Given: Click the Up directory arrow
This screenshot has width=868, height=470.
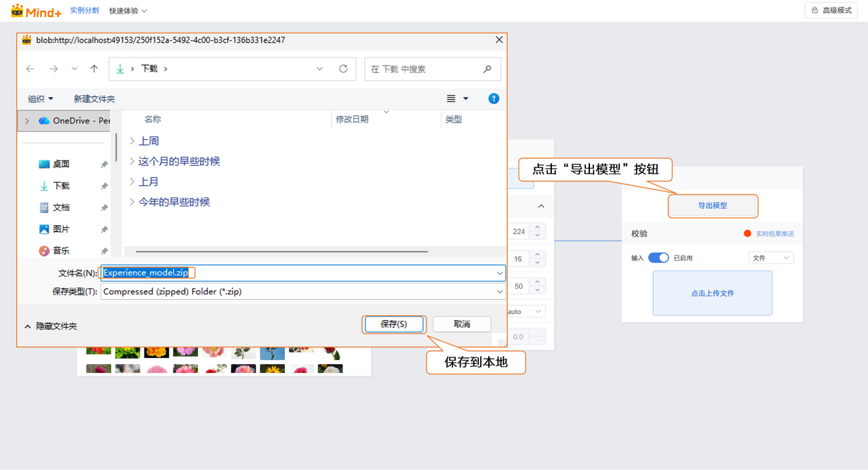Looking at the screenshot, I should pos(94,69).
